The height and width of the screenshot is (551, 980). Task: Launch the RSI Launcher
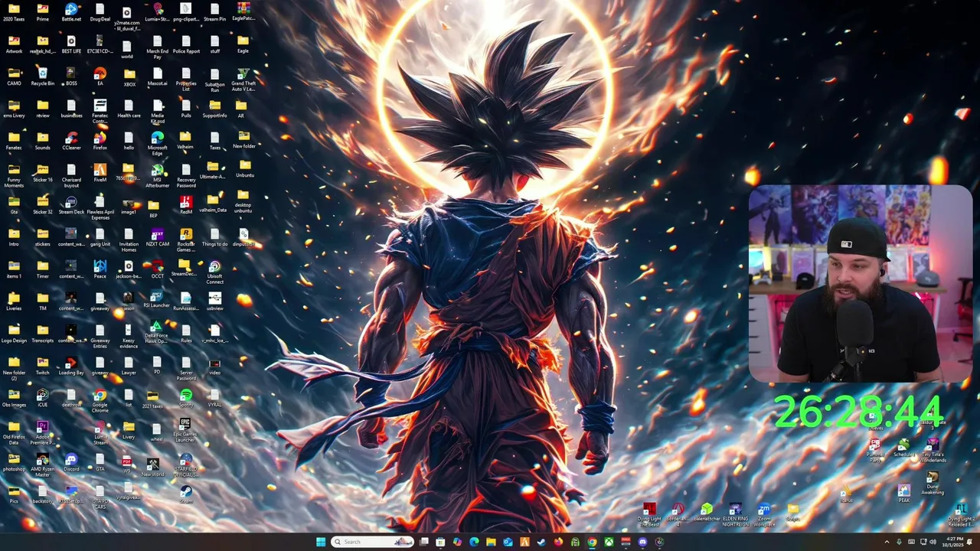157,298
